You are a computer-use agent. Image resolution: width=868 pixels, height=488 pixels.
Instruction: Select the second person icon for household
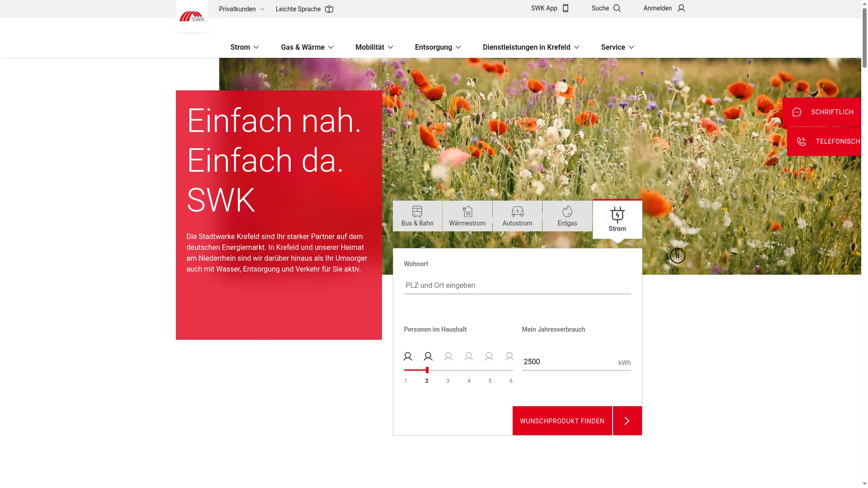[x=428, y=357]
